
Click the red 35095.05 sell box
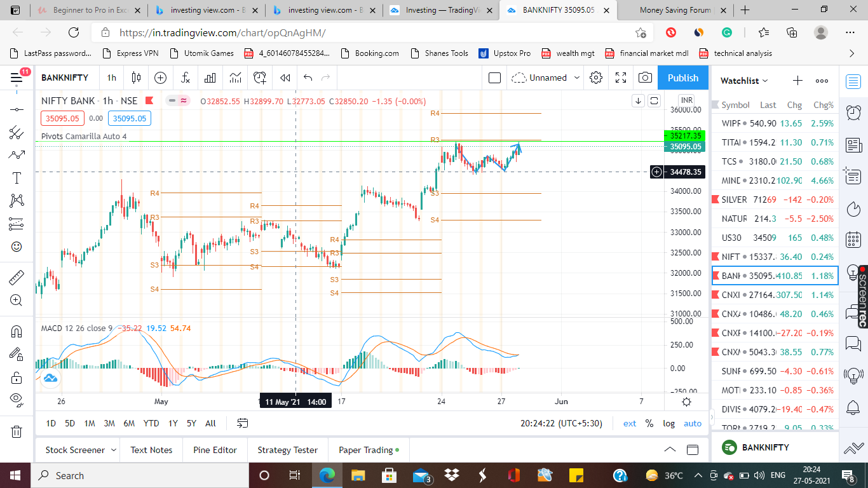tap(62, 118)
